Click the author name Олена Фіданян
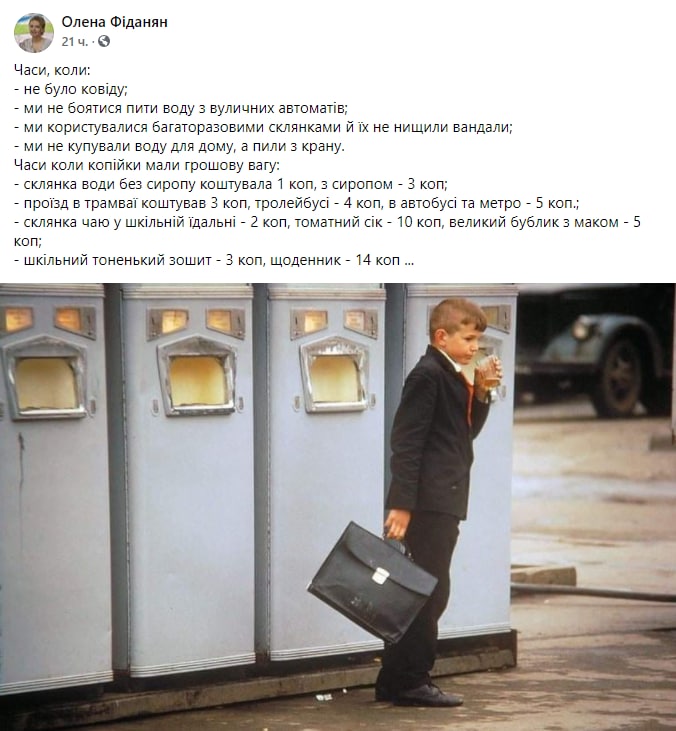Viewport: 676px width, 731px height. coord(115,22)
